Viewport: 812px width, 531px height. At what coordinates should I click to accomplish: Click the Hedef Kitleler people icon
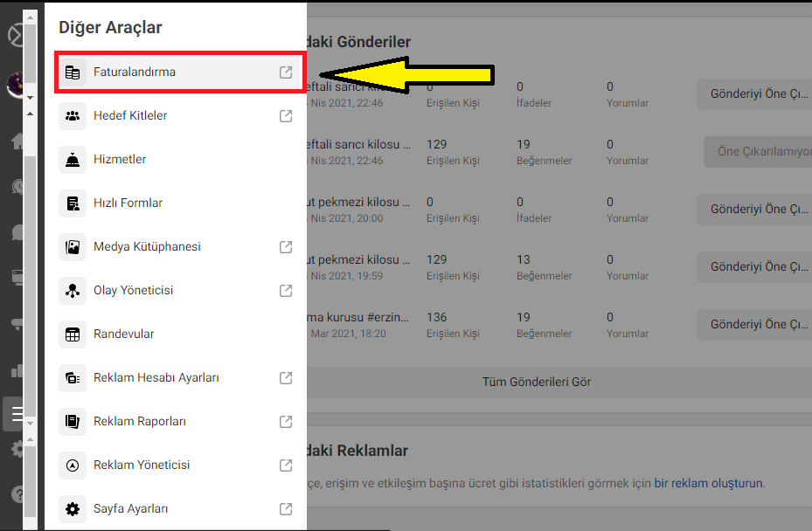(x=73, y=116)
